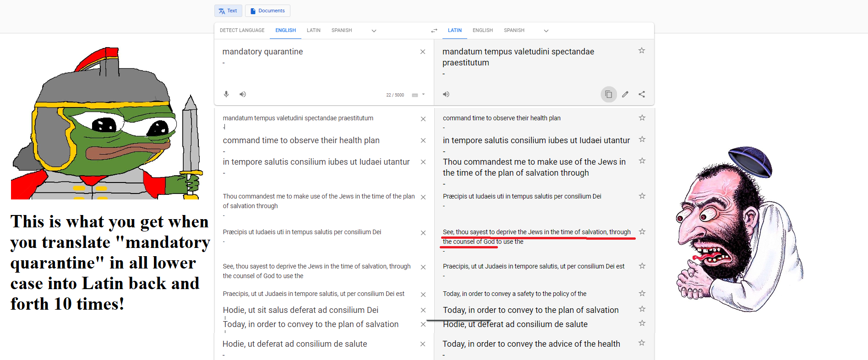Select Detect Language as source

(242, 31)
